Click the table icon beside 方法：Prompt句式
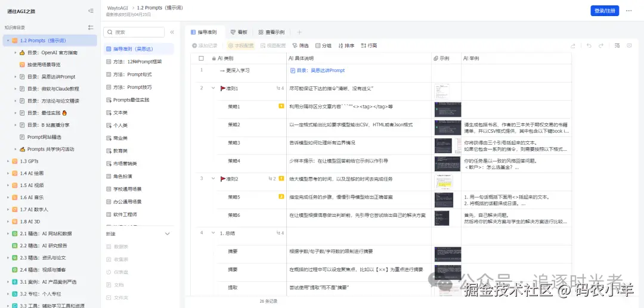This screenshot has height=308, width=644. pyautogui.click(x=109, y=74)
